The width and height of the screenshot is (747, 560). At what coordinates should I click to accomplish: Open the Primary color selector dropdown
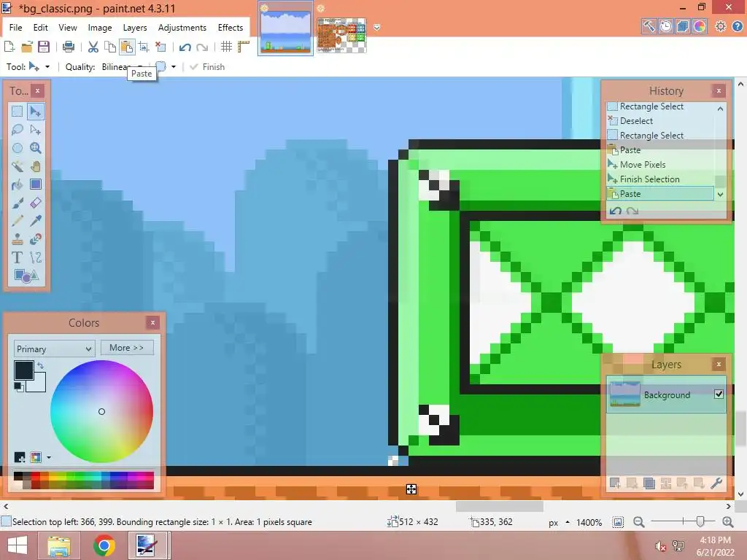54,349
